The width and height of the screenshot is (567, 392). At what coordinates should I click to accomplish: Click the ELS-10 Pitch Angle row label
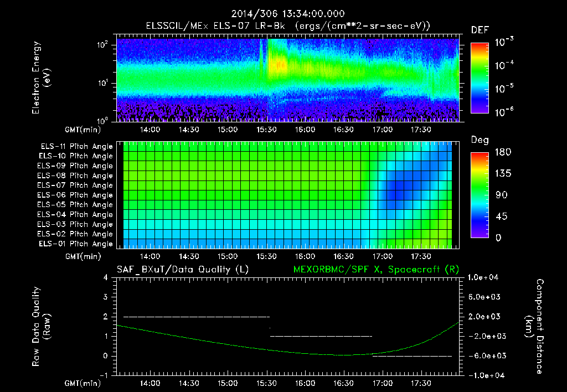click(x=76, y=156)
